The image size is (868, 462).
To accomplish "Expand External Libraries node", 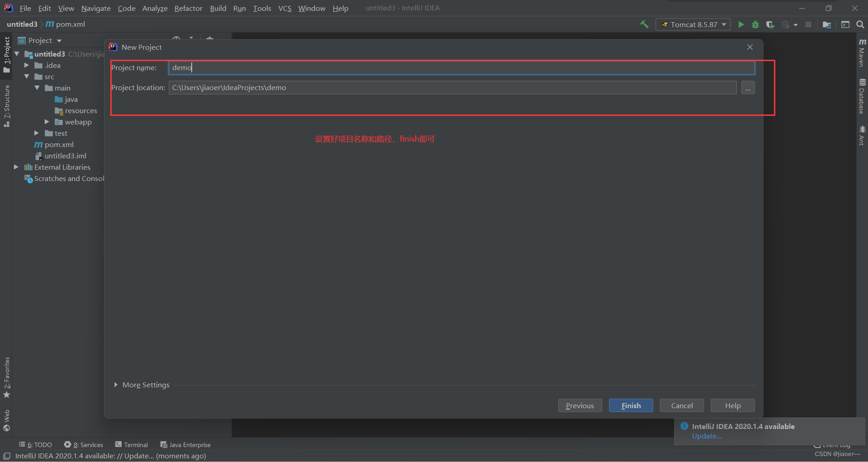I will (16, 167).
